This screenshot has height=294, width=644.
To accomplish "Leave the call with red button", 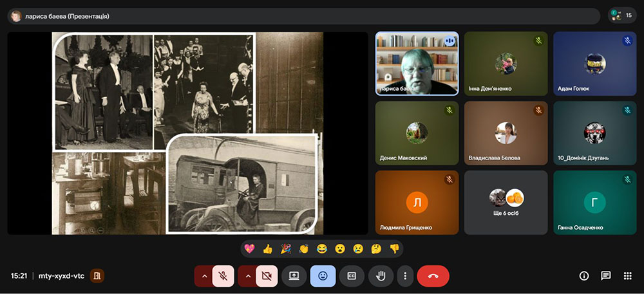I will 433,276.
